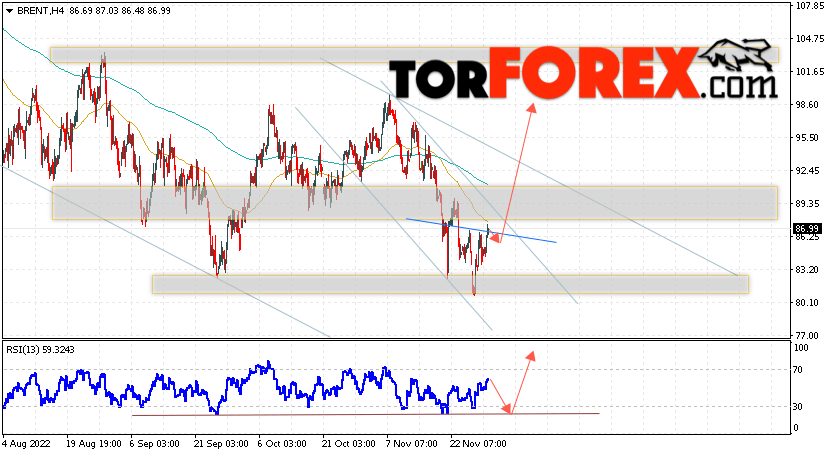Click the 83.20 price scale label

[x=808, y=269]
